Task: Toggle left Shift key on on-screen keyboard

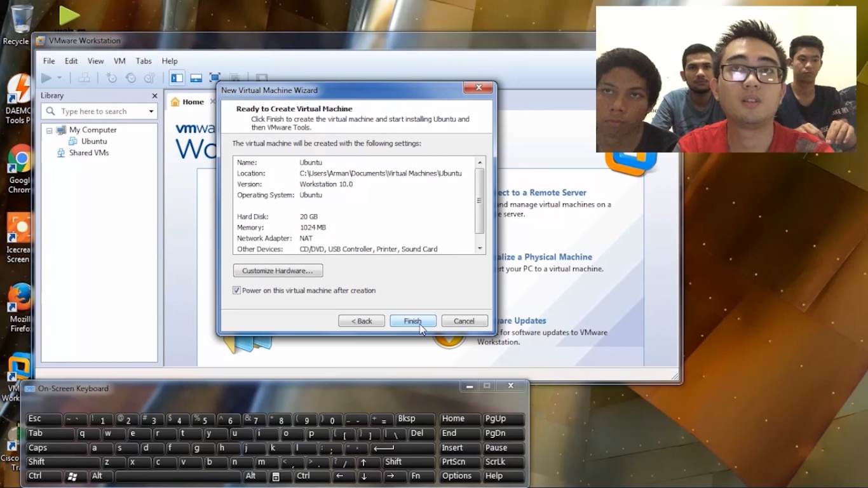Action: pos(63,462)
